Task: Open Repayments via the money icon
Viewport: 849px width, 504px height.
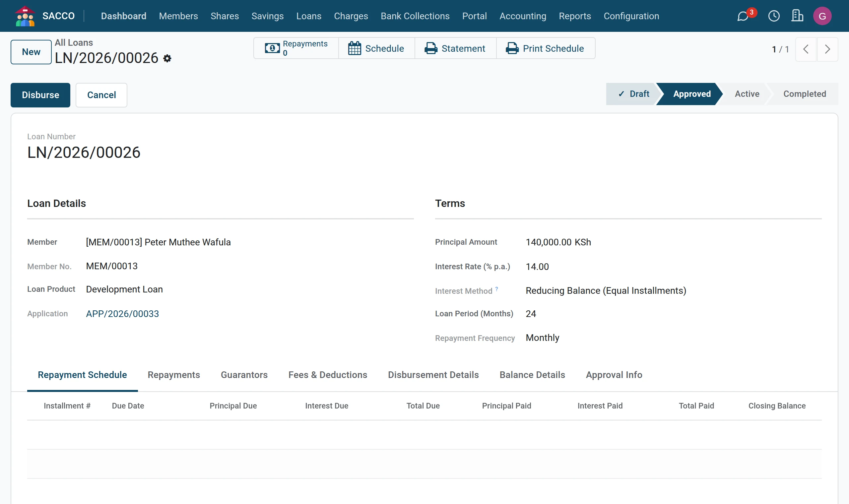Action: [x=272, y=48]
